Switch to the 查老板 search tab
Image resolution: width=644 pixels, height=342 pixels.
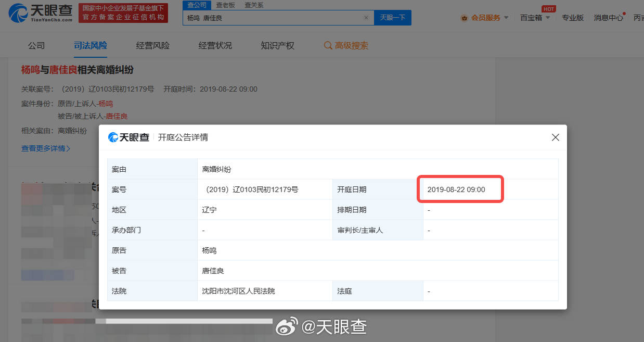click(x=225, y=5)
